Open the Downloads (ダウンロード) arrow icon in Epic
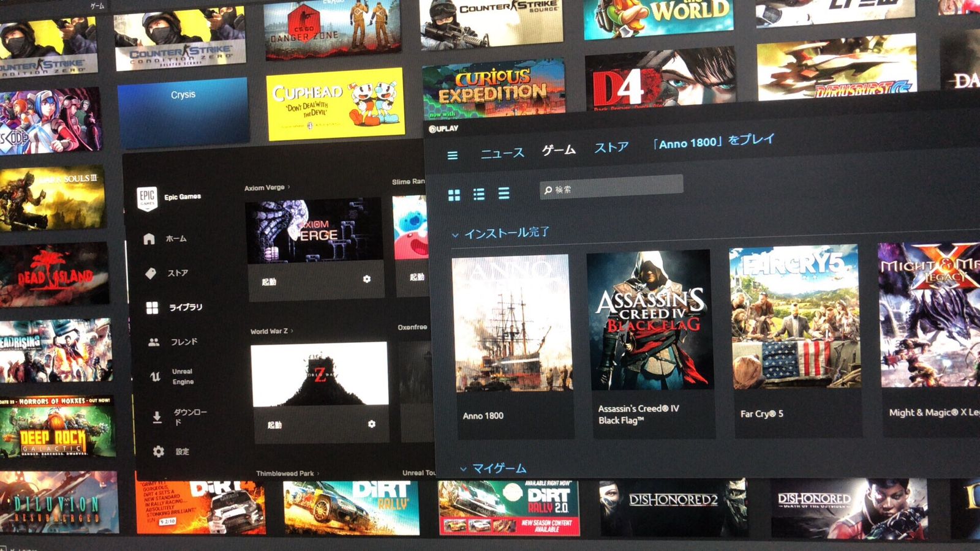The width and height of the screenshot is (980, 551). click(x=157, y=418)
